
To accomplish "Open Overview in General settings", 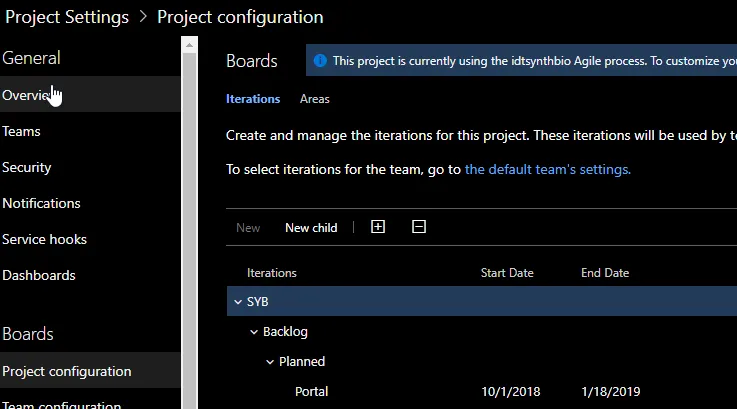I will click(26, 95).
